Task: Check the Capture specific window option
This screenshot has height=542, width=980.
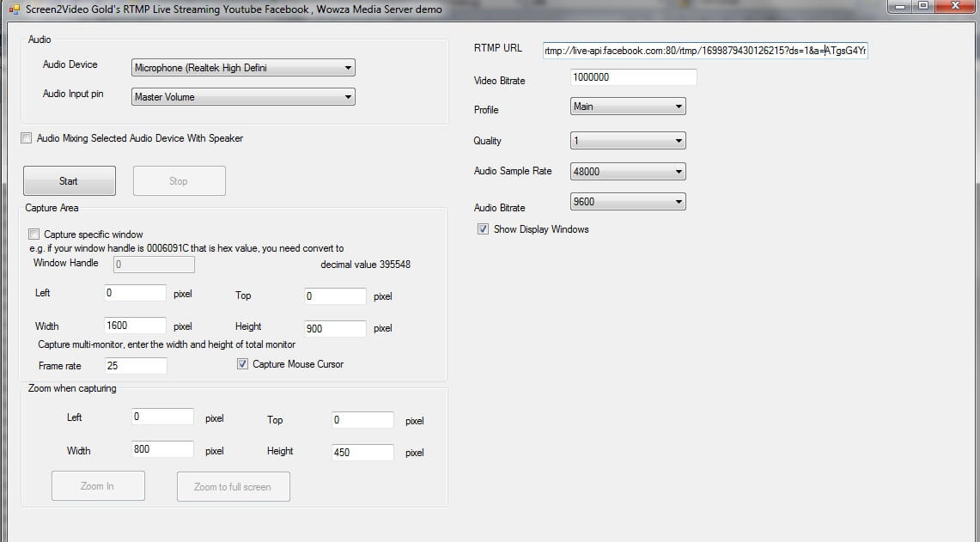Action: point(34,234)
